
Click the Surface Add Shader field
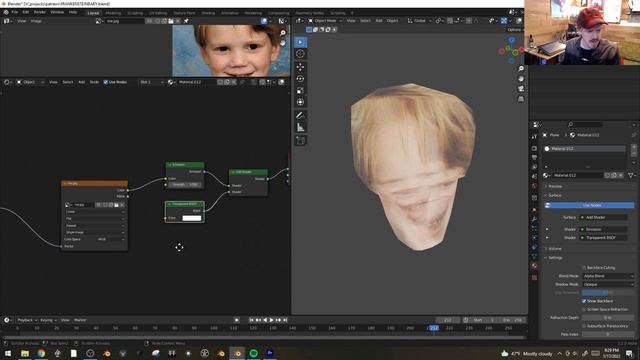tap(604, 218)
